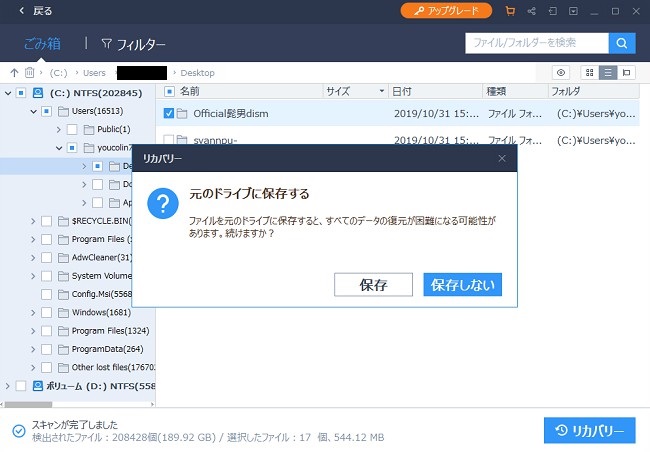Collapse the (C:) NTFS tree node
This screenshot has width=650, height=452.
point(7,93)
